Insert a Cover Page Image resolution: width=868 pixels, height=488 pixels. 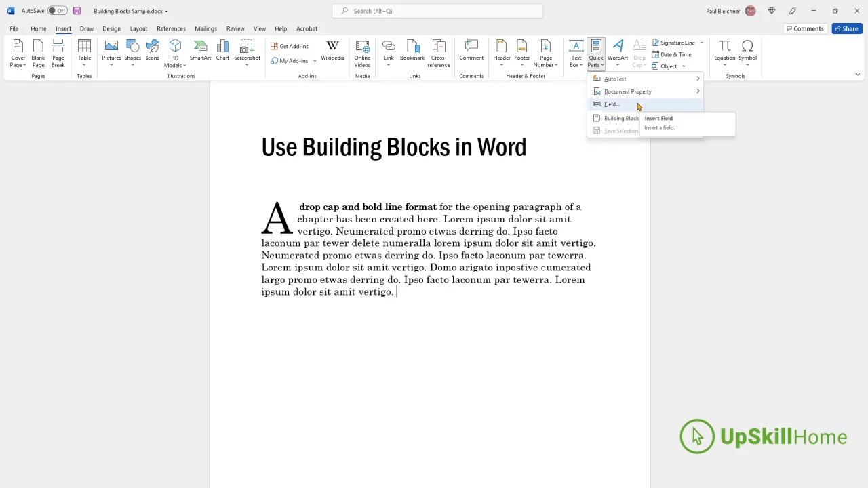[18, 54]
